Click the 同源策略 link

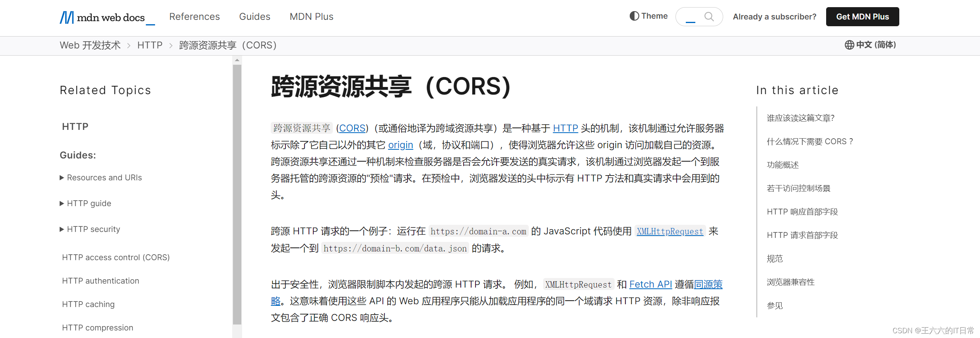[x=708, y=284]
